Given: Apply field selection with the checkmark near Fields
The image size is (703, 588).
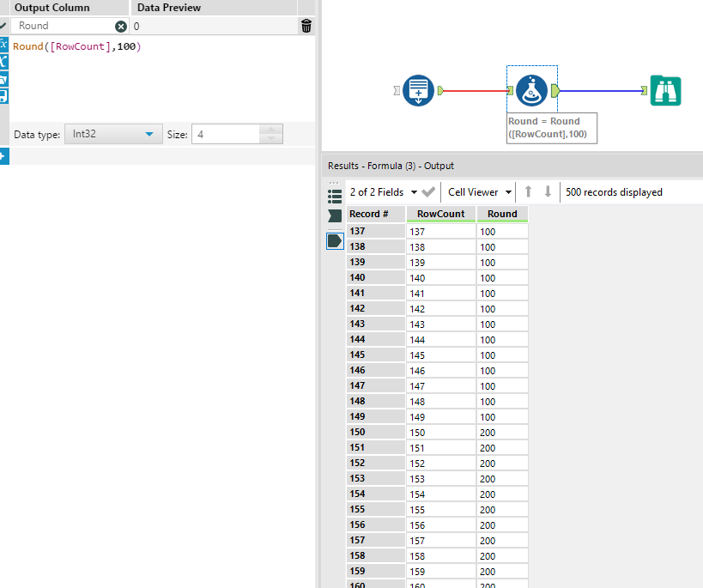Looking at the screenshot, I should 427,191.
